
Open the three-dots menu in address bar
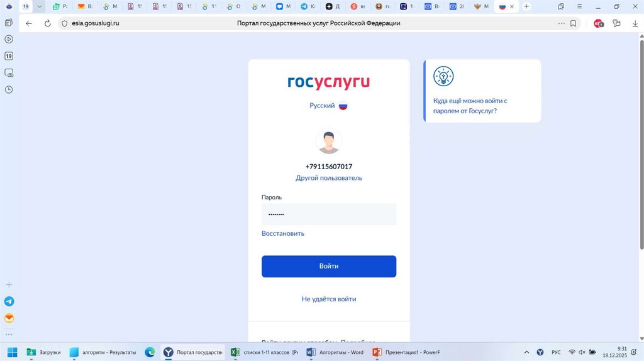[561, 23]
